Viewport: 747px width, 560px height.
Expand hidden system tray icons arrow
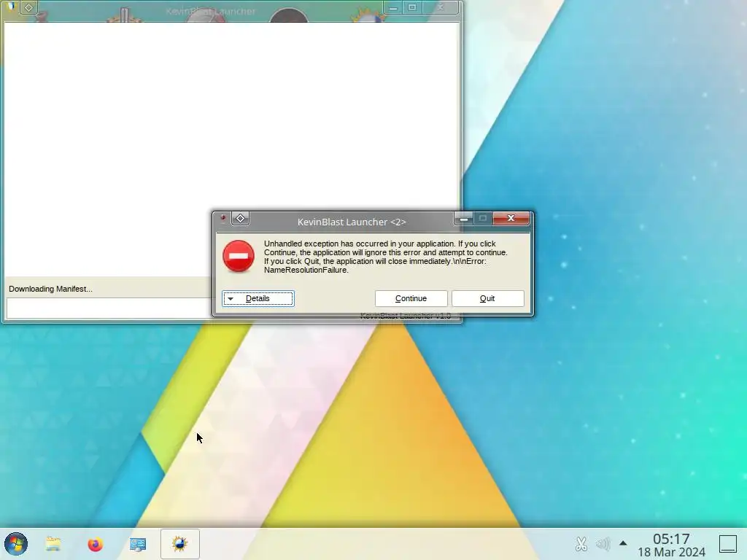(623, 543)
